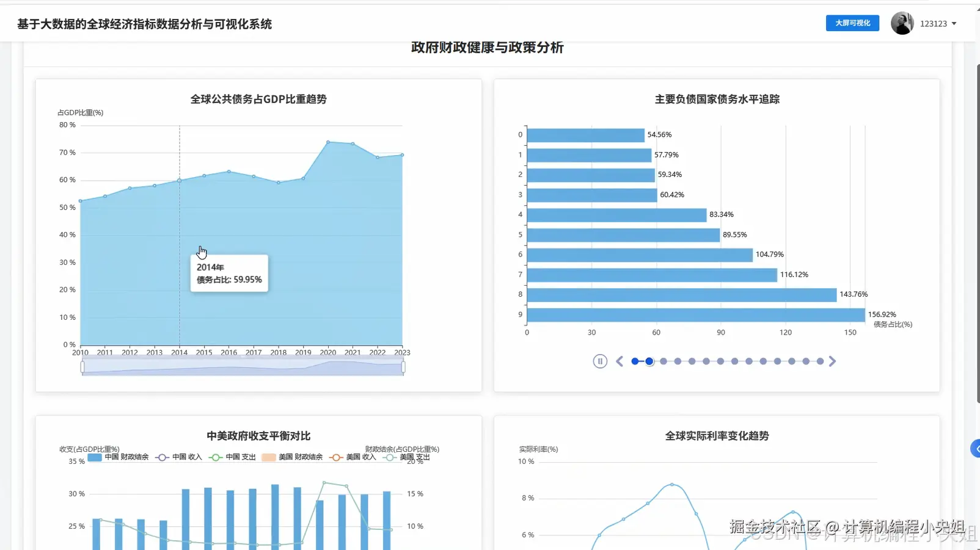Viewport: 980px width, 550px height.
Task: Click the 主要负债国家债务水平追踪 chart title
Action: [x=717, y=99]
